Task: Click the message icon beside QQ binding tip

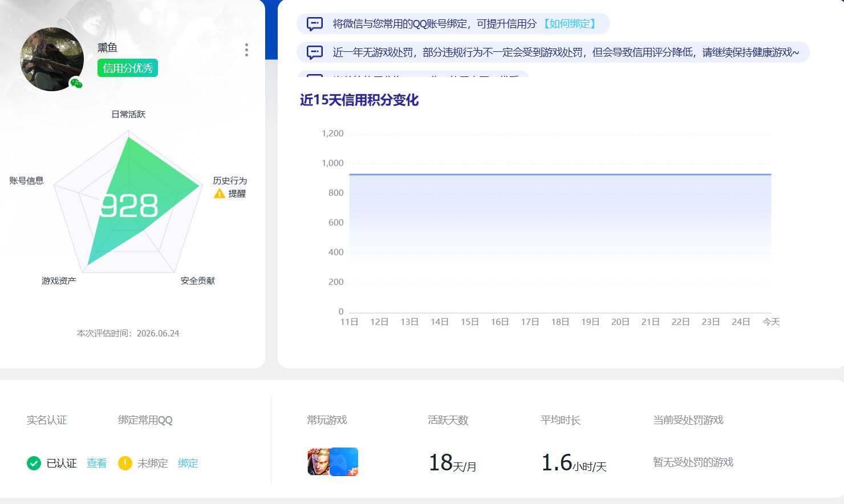Action: [315, 24]
